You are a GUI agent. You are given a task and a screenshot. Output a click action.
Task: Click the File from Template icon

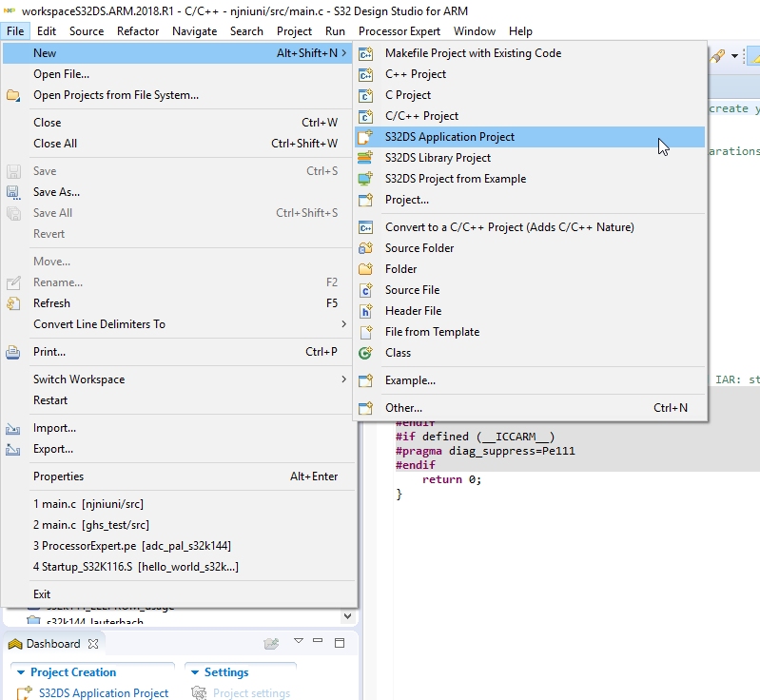coord(366,332)
